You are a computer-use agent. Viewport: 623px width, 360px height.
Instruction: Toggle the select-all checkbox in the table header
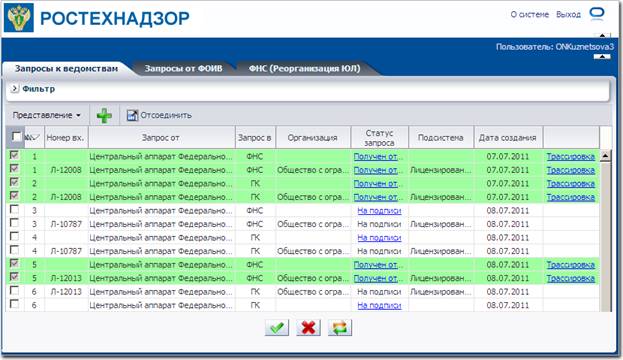click(17, 137)
